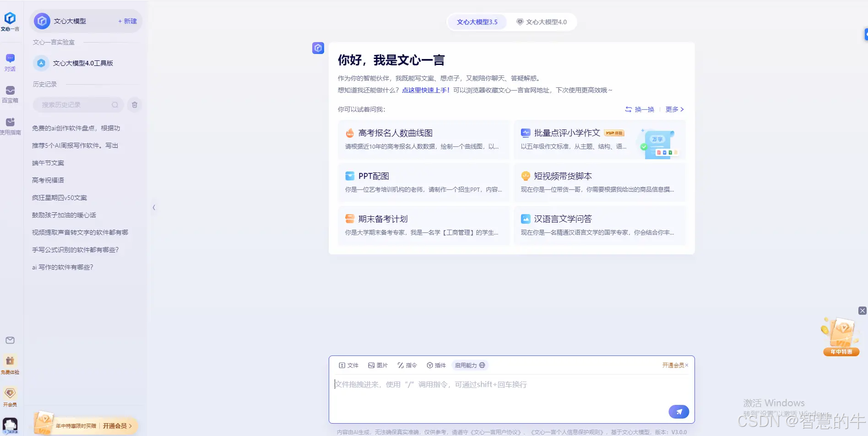Select the PPT配图 suggestion card
Screen dimensions: 868x436
click(423, 183)
